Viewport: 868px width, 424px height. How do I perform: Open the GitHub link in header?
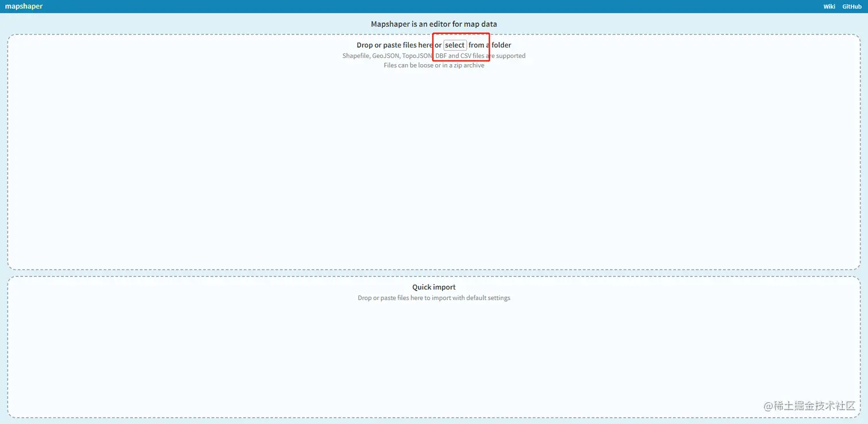click(852, 6)
